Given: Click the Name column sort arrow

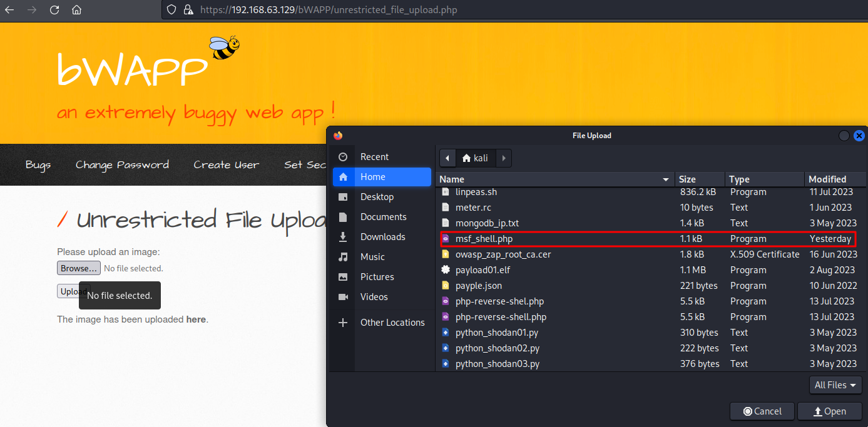Looking at the screenshot, I should tap(666, 179).
